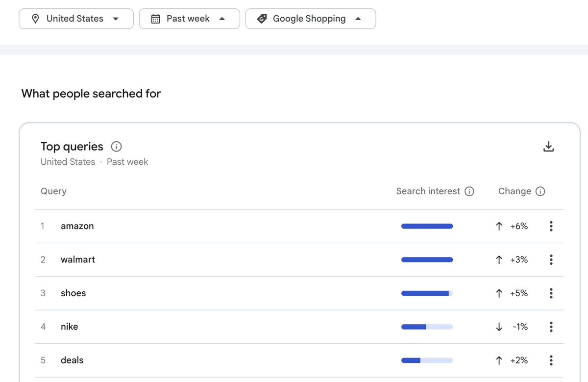Open more options for amazon row
Screen dimensions: 588x382
[551, 226]
